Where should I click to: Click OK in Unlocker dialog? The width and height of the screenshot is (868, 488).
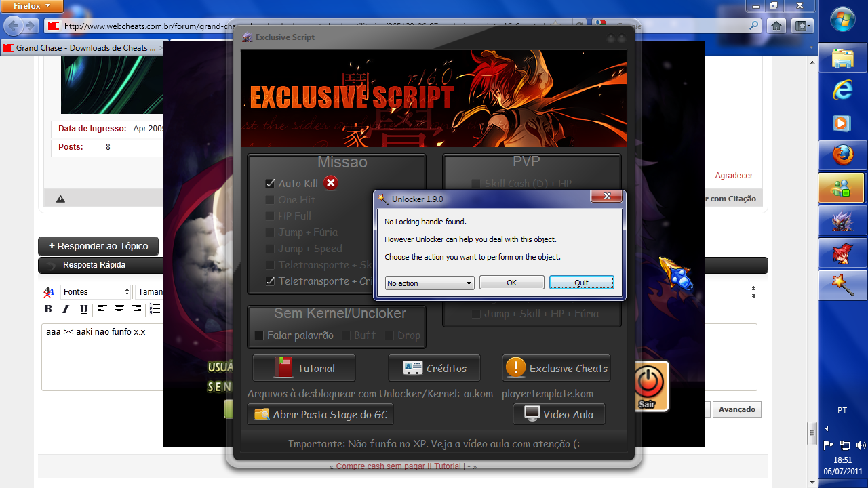512,283
